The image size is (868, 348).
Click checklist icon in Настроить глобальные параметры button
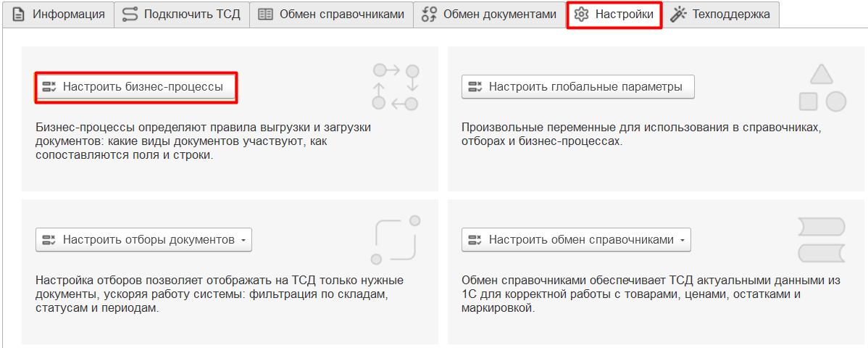point(475,87)
